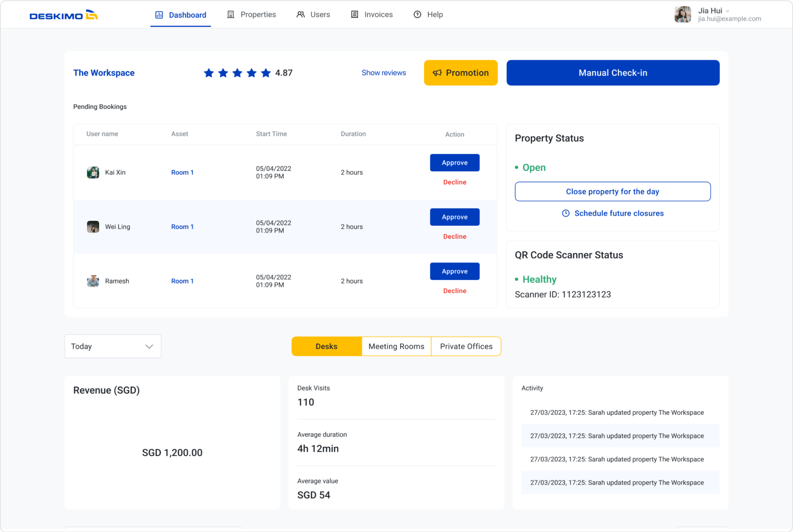
Task: Open Show reviews link
Action: 383,73
